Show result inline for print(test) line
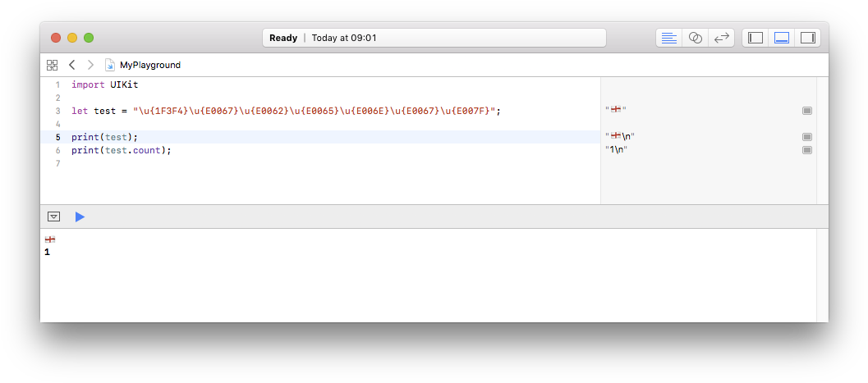Image resolution: width=868 pixels, height=383 pixels. [807, 137]
